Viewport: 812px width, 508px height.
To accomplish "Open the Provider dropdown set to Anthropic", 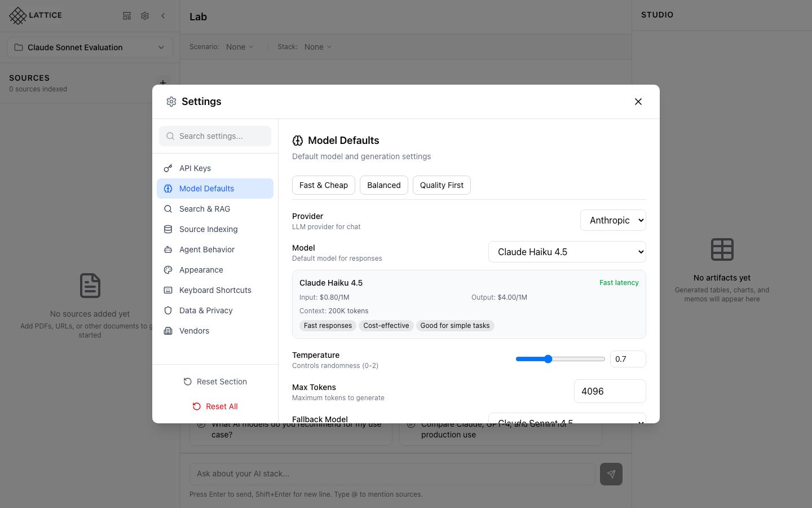I will 613,220.
